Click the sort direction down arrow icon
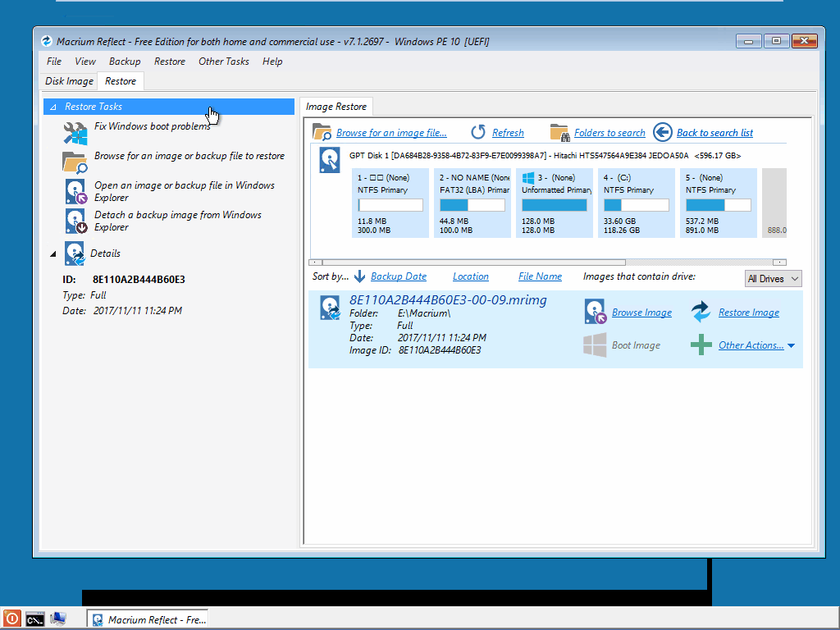The height and width of the screenshot is (630, 840). click(x=359, y=276)
